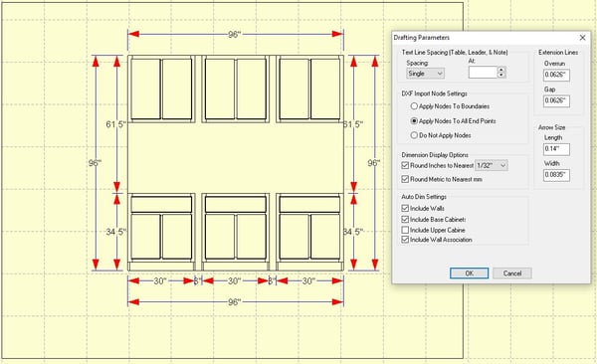Close the Drafting Parameters dialog
597x364 pixels.
(x=582, y=38)
